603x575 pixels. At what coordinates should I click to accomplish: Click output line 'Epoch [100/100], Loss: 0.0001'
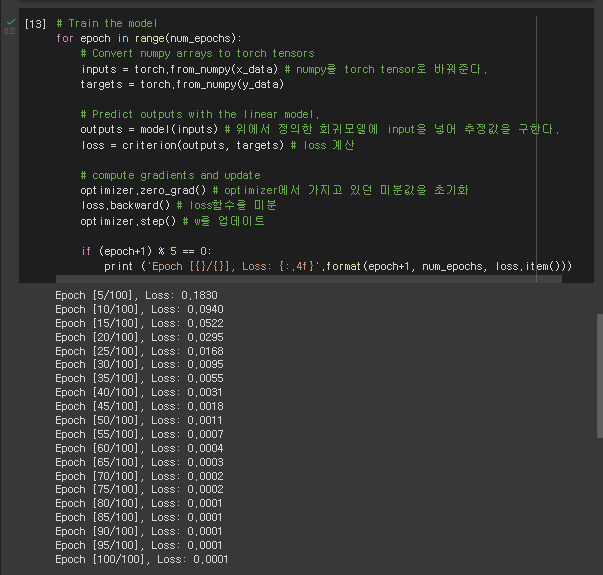click(x=142, y=559)
